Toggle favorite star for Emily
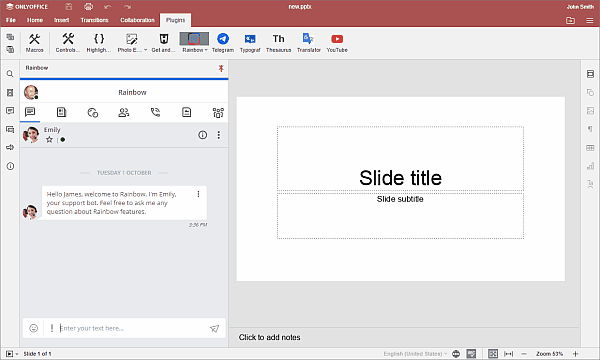This screenshot has width=600, height=360. pos(49,140)
